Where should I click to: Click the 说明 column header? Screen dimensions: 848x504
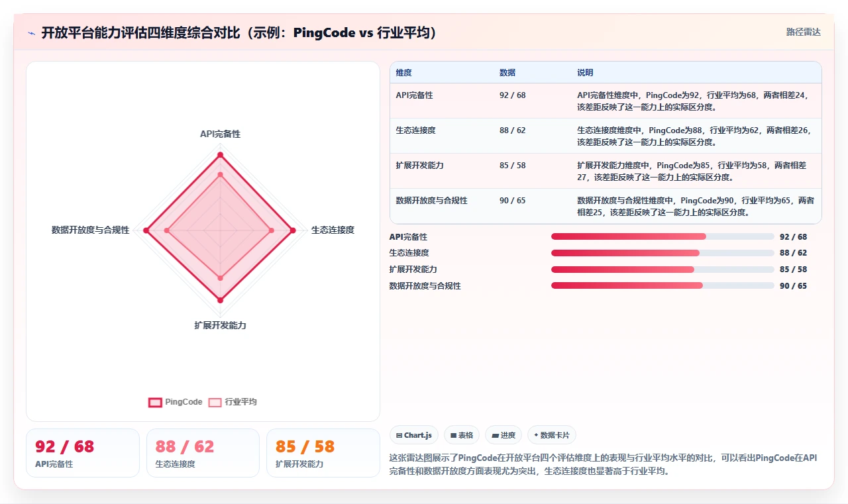pyautogui.click(x=585, y=73)
